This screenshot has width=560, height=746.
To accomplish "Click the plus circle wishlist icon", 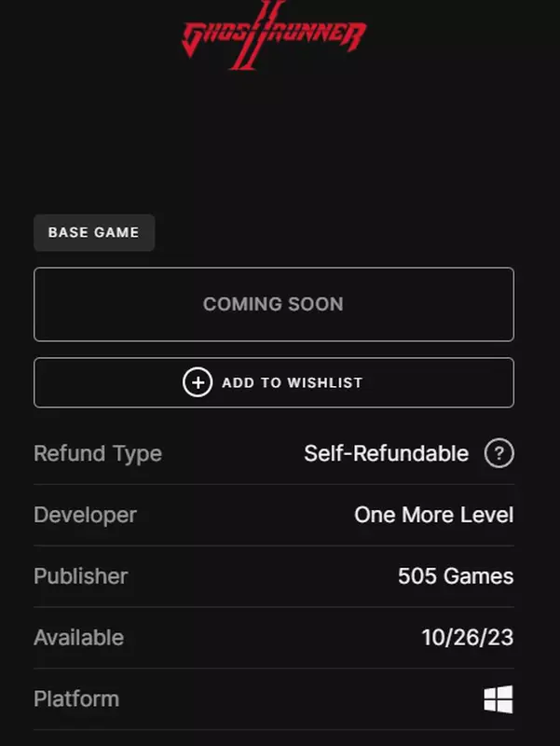I will coord(198,382).
